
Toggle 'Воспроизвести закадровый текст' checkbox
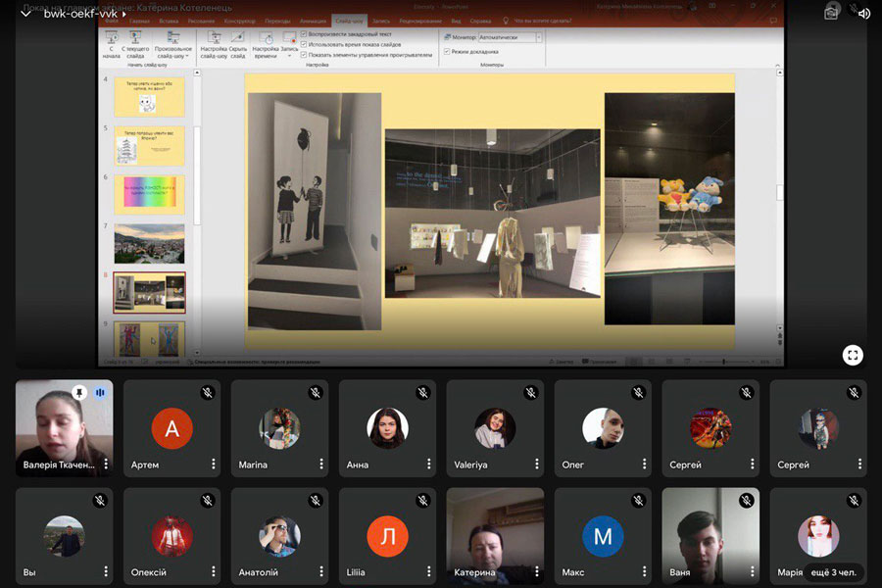click(x=305, y=33)
